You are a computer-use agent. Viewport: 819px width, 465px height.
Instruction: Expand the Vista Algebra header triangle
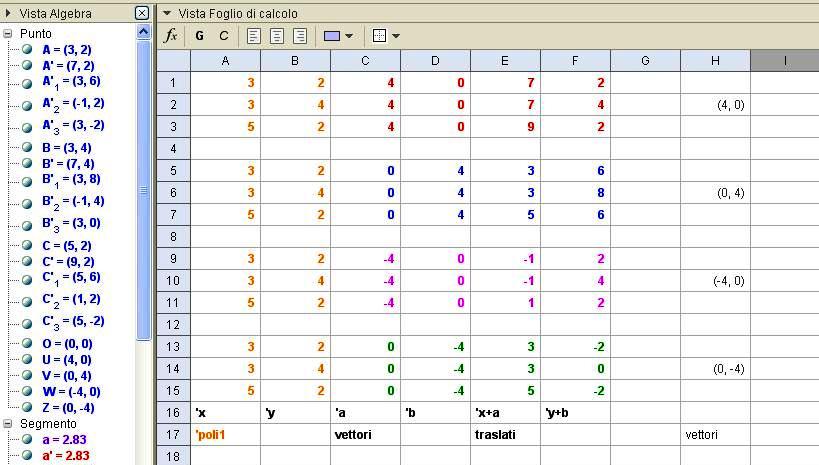(x=8, y=13)
